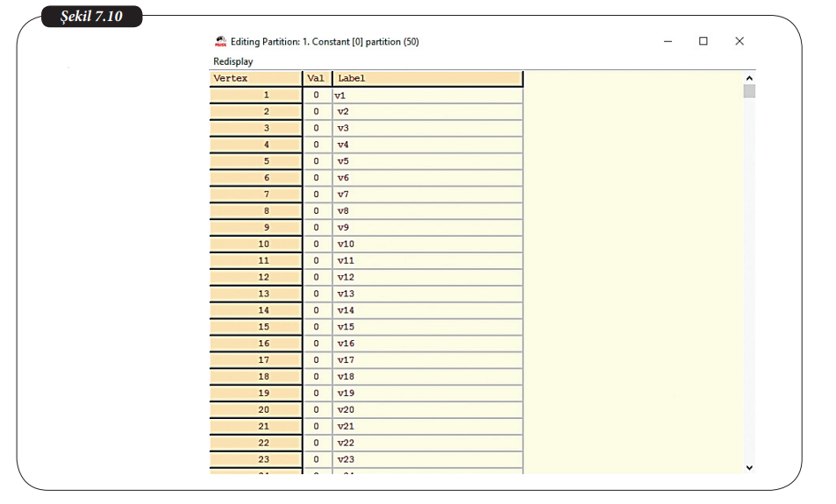Screen dimensions: 836x504
Task: Click row header for vertex 18
Action: (255, 377)
